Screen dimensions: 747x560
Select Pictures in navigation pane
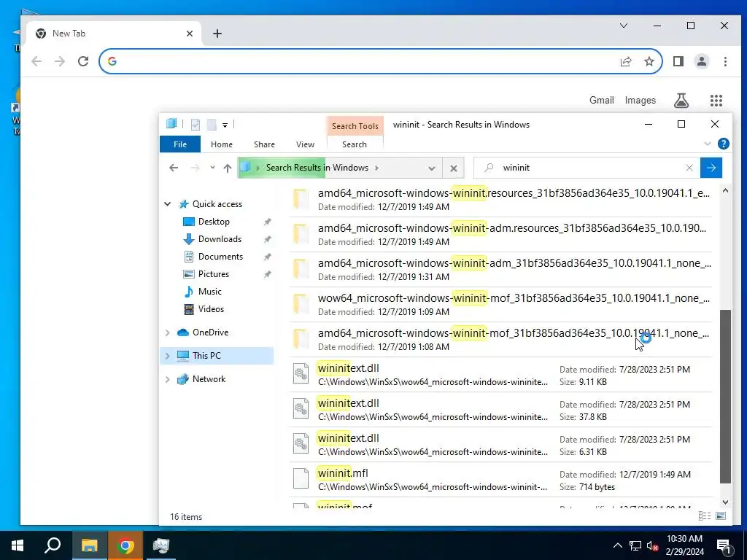click(214, 274)
